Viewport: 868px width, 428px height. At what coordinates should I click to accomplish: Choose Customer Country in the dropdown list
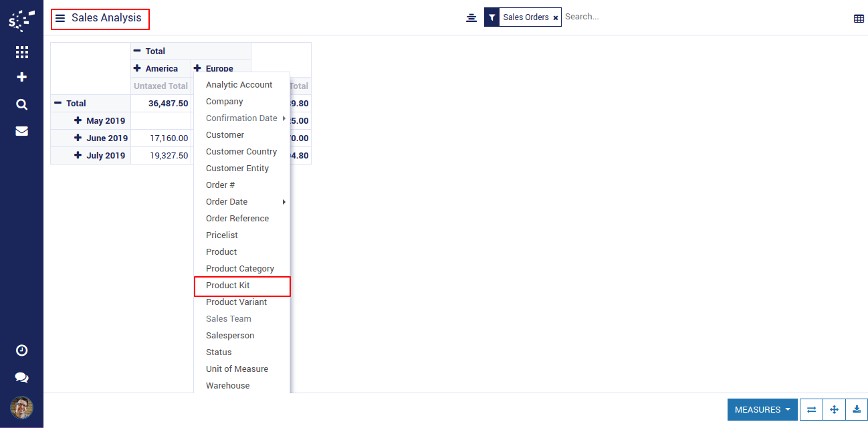coord(241,152)
